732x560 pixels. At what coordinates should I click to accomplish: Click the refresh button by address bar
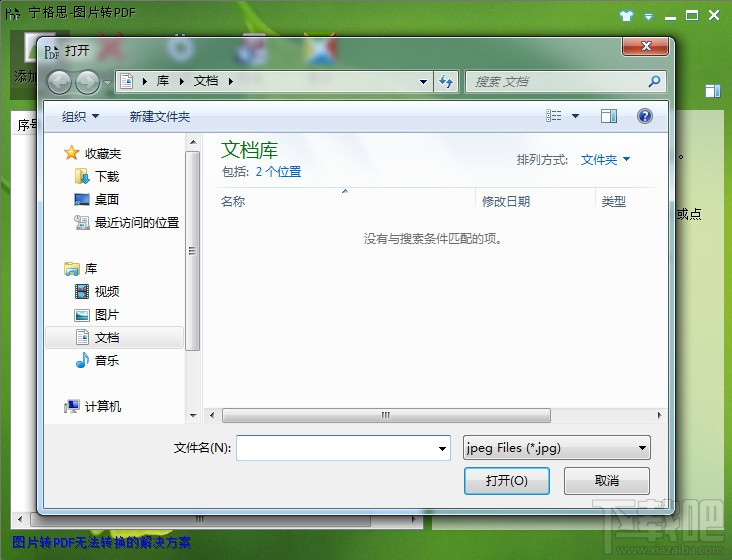446,82
